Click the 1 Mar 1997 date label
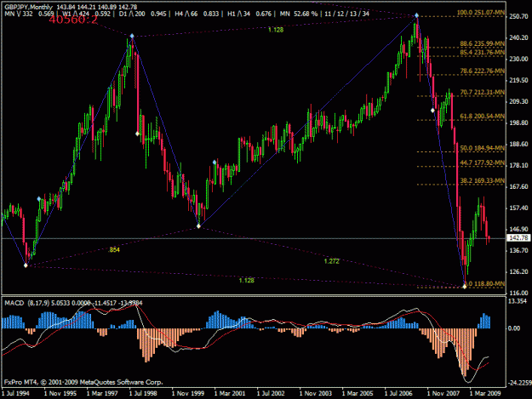Viewport: 532px width, 399px height. click(102, 393)
